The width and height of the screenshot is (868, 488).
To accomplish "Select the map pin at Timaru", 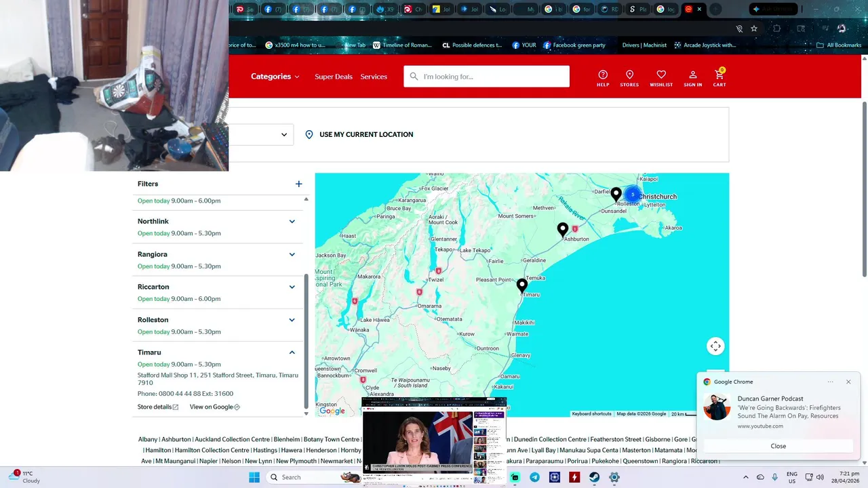I will [522, 285].
